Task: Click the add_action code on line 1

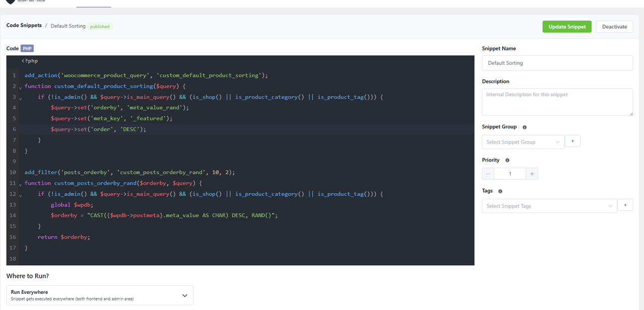Action: click(146, 75)
